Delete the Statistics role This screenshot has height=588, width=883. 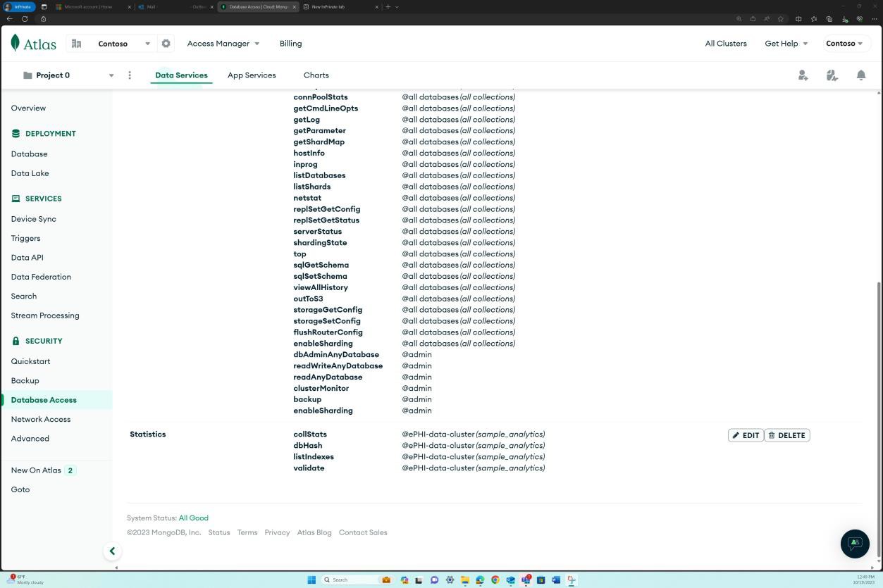coord(786,435)
